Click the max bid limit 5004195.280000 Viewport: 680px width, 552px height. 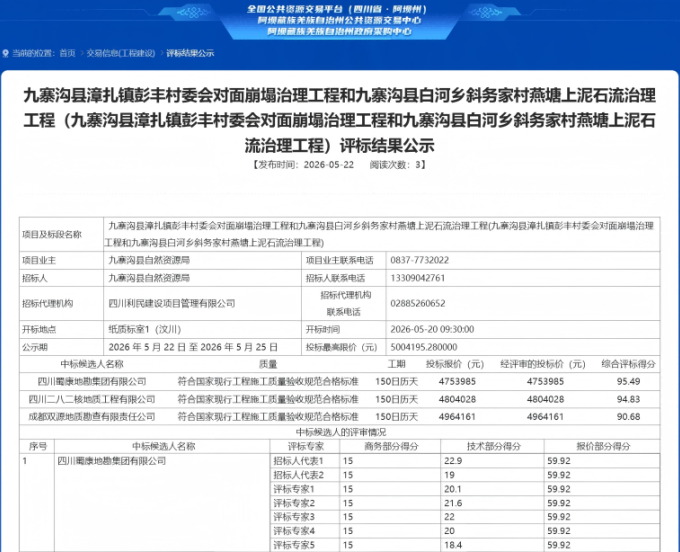424,347
